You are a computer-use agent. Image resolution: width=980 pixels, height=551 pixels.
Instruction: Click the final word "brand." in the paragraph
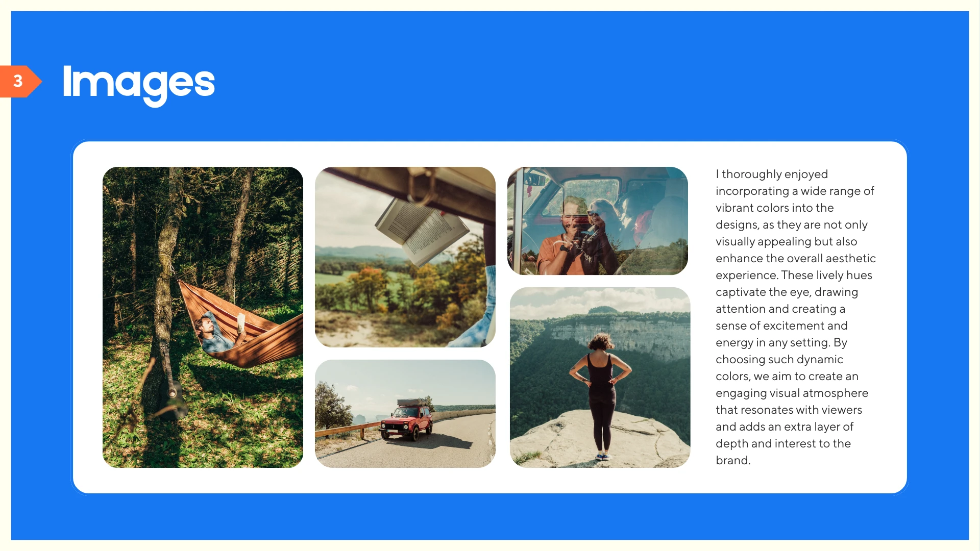pos(733,460)
